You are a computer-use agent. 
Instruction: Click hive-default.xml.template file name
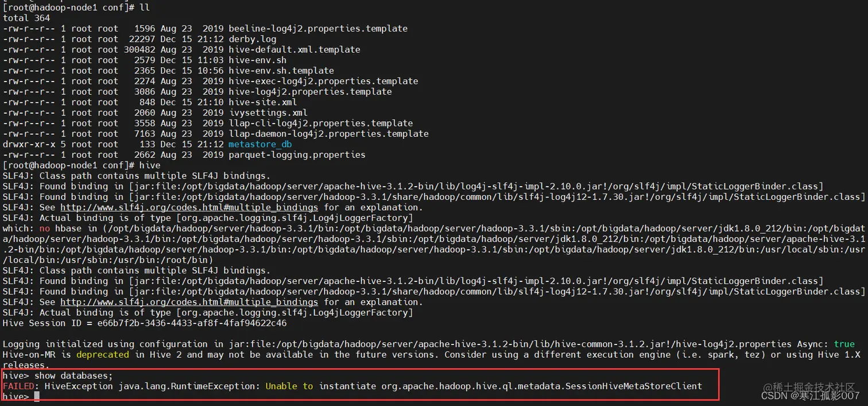(294, 49)
